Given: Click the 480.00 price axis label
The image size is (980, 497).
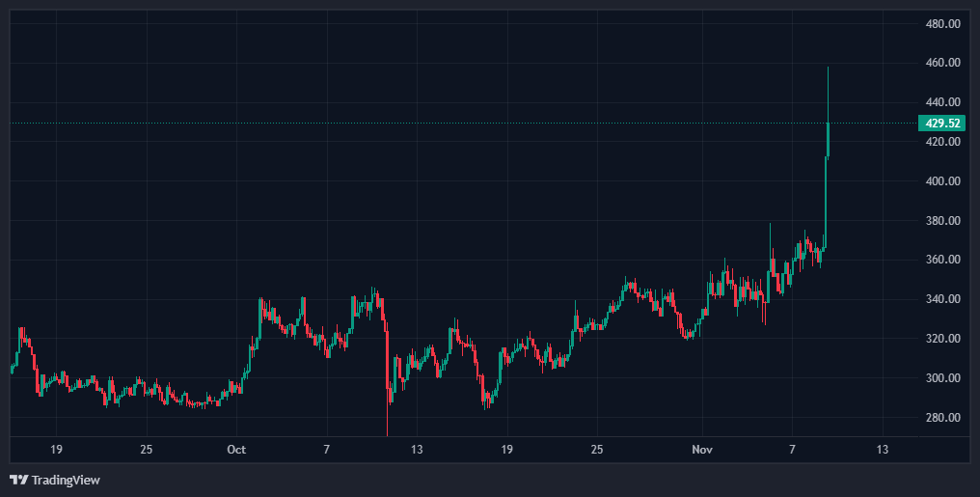Looking at the screenshot, I should coord(942,23).
